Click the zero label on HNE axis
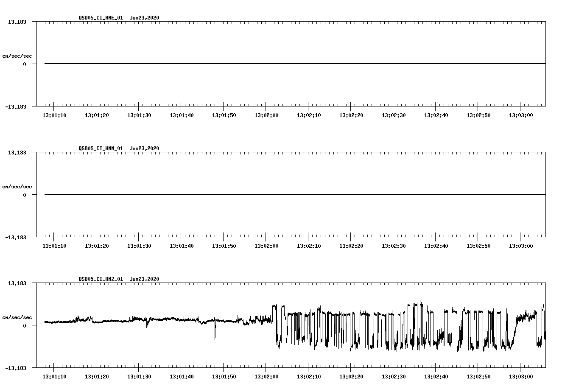Screen dimensions: 576x392 tap(25, 64)
